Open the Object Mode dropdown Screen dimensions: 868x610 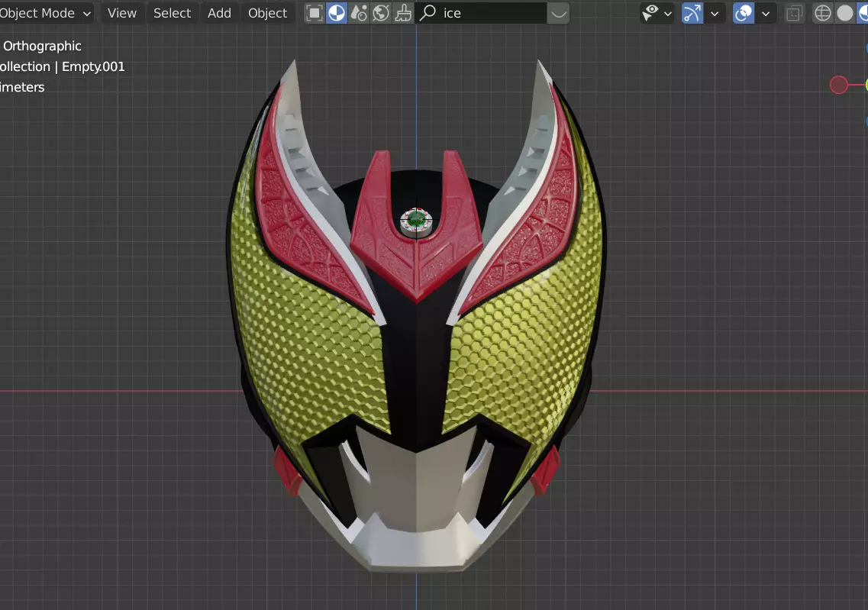45,13
